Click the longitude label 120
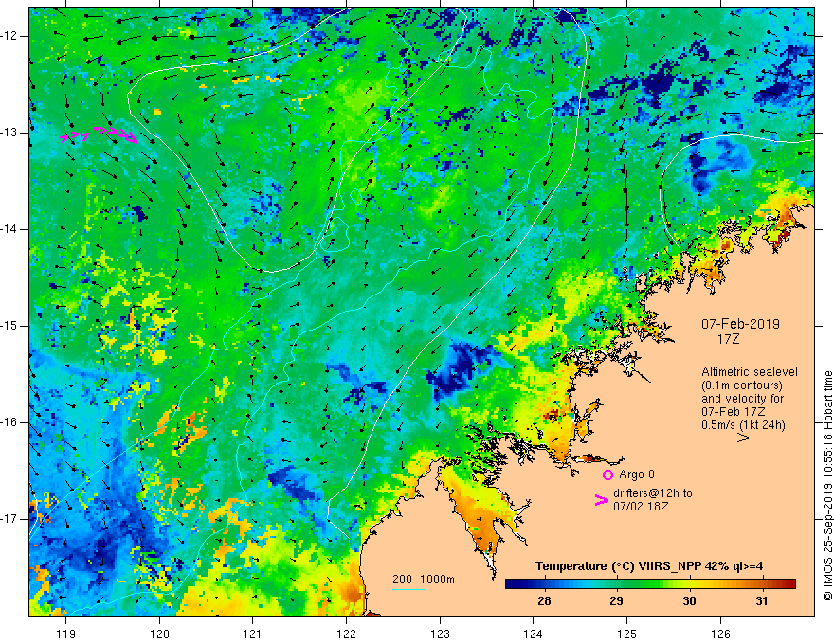Image resolution: width=834 pixels, height=644 pixels. (x=159, y=634)
